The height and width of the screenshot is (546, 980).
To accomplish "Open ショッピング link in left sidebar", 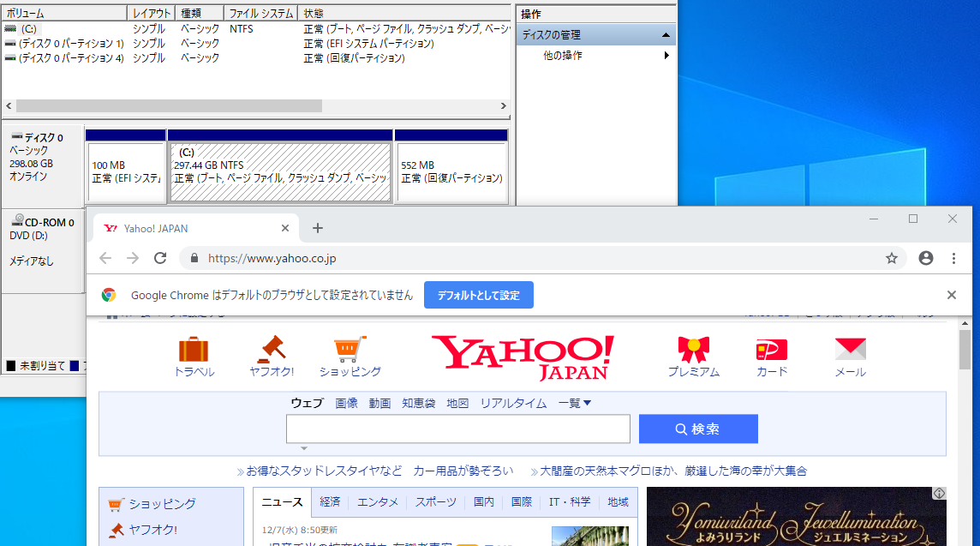I will pyautogui.click(x=162, y=504).
